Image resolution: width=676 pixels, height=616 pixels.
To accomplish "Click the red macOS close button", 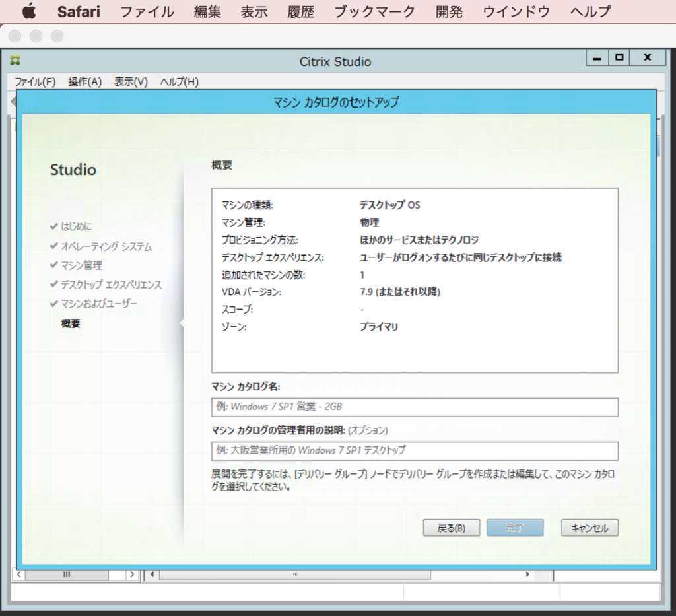I will click(15, 36).
